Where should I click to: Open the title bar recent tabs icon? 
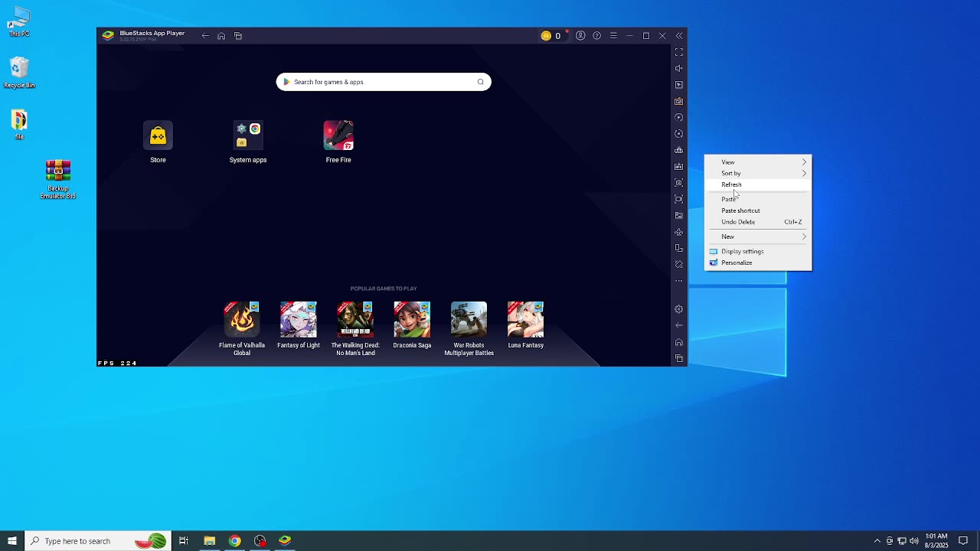click(238, 36)
